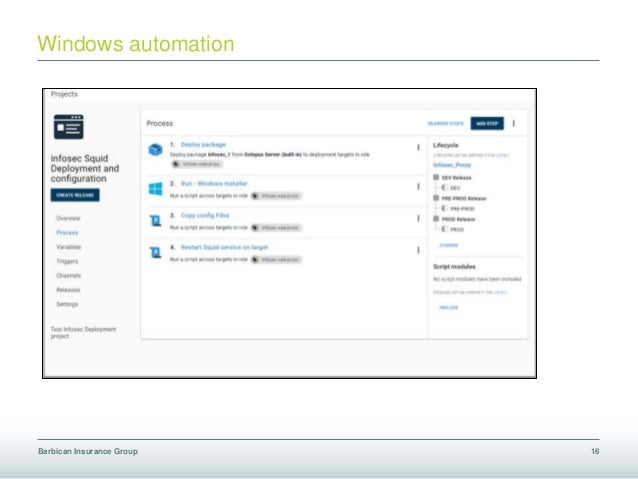Click the 'Script modules' heading
638x479 pixels.
coord(454,267)
